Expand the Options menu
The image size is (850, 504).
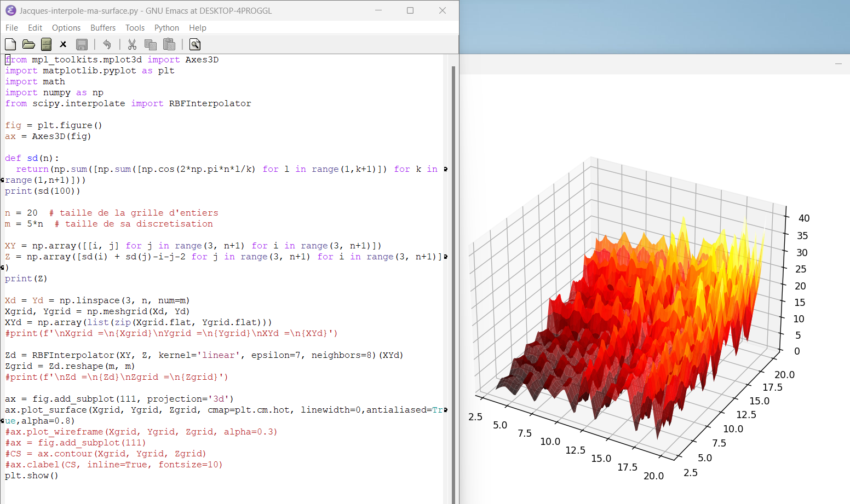(66, 28)
